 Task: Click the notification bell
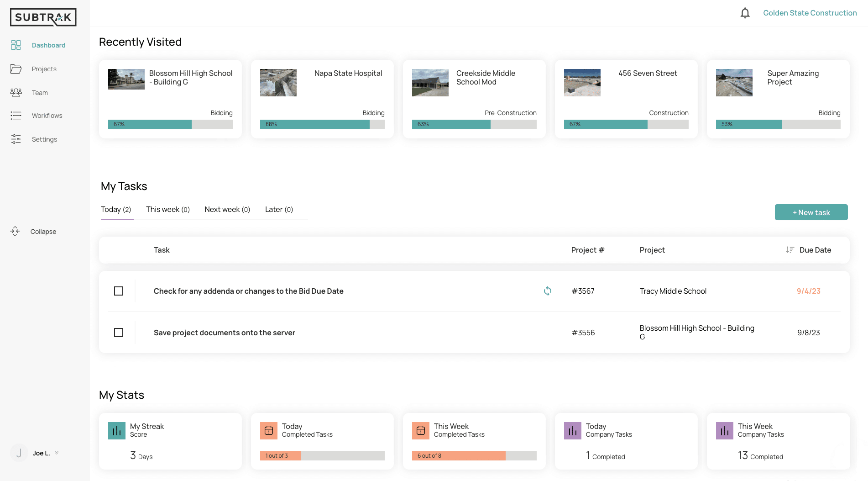tap(744, 13)
